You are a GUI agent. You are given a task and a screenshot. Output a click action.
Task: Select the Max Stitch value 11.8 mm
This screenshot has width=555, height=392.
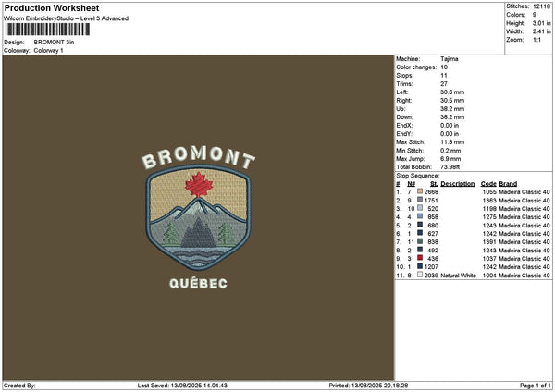[452, 141]
